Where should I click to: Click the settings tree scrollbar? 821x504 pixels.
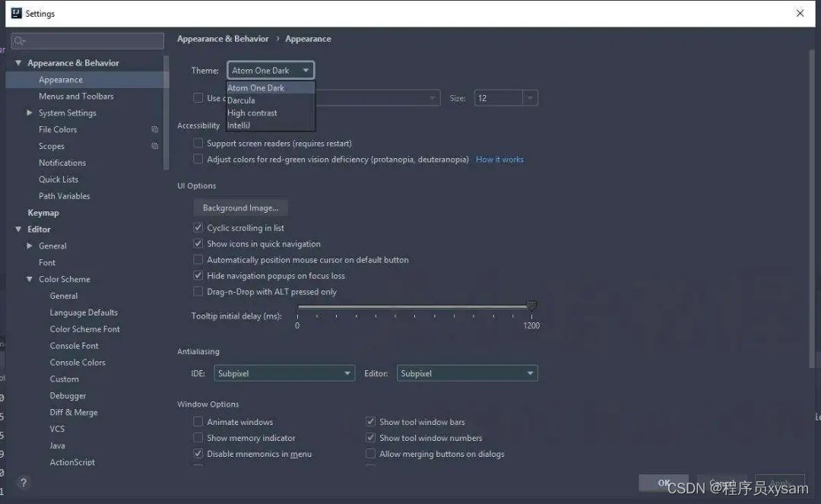point(166,113)
